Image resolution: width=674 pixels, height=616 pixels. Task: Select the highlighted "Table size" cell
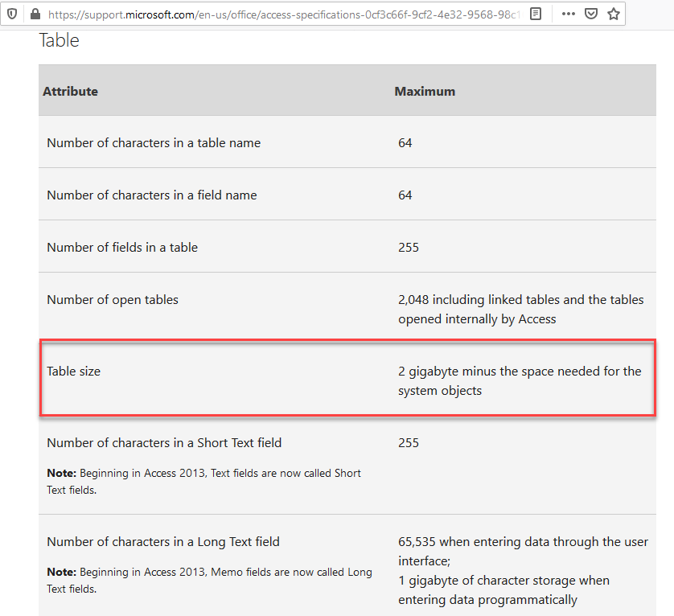coord(74,371)
